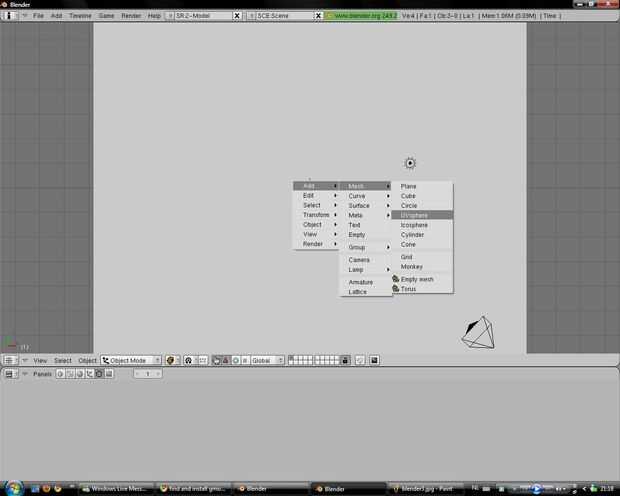This screenshot has width=620, height=496.
Task: Add a Lattice object
Action: 366,292
